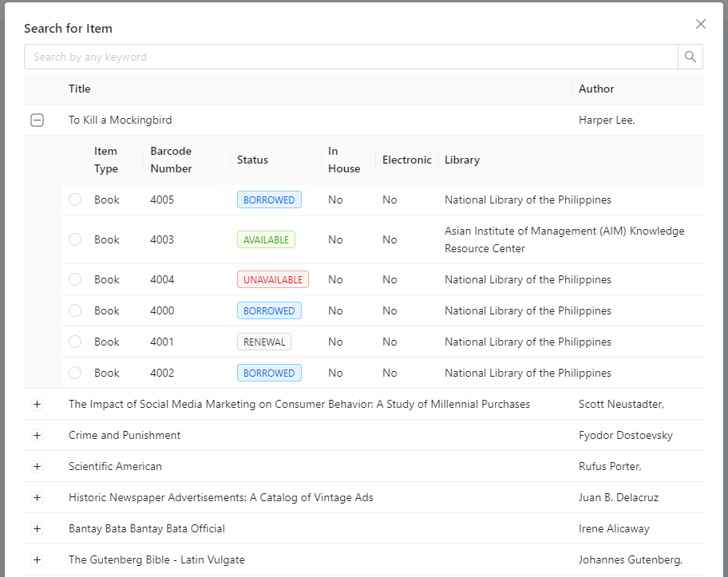This screenshot has height=577, width=728.
Task: Expand the Crime and Punishment row
Action: tap(37, 436)
